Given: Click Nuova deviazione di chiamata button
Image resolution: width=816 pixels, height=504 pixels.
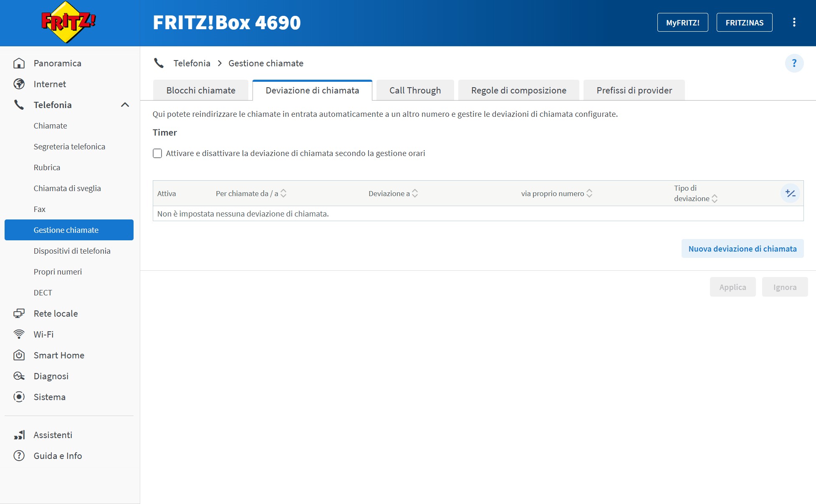Looking at the screenshot, I should [742, 249].
